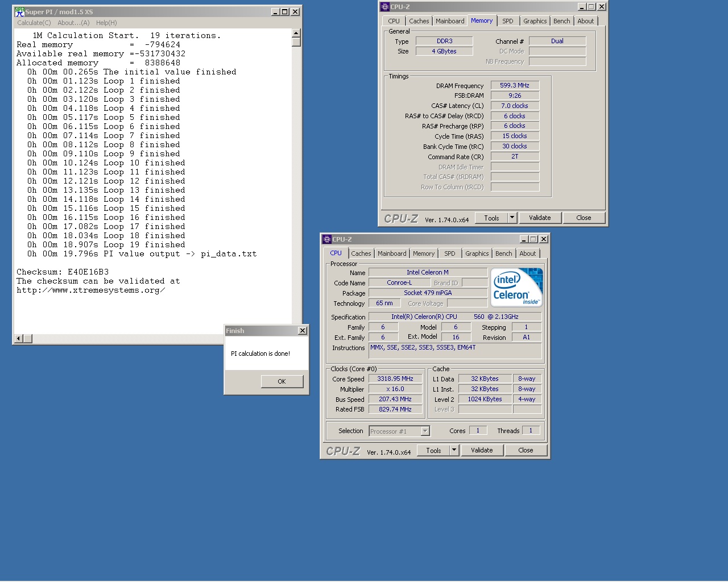Minimize the Super PI window
Viewport: 728px width, 582px height.
(x=275, y=11)
